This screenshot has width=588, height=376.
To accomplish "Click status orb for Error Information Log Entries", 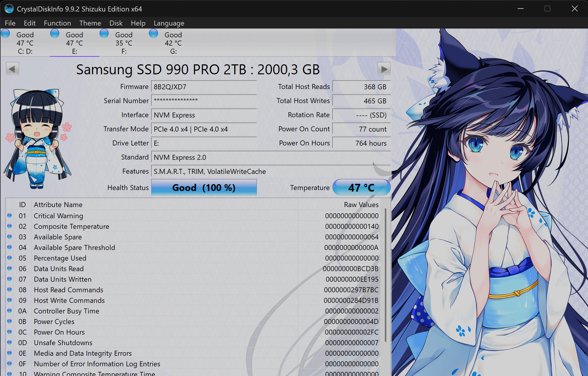I will 9,364.
